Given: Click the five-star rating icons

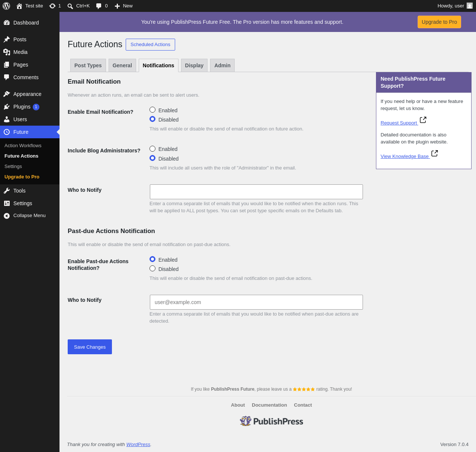Looking at the screenshot, I should pyautogui.click(x=304, y=389).
